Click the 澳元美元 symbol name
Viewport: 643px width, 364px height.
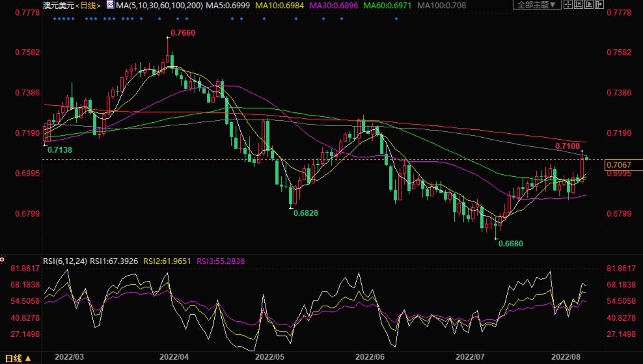tap(59, 6)
